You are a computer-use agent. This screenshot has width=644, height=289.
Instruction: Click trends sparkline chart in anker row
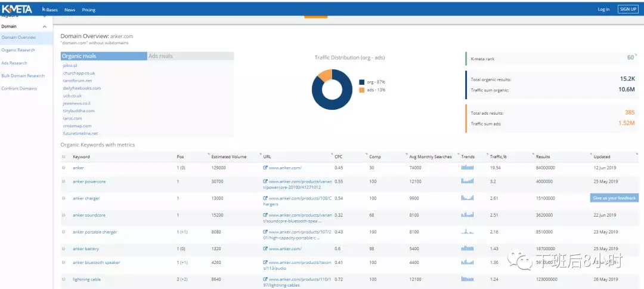467,168
